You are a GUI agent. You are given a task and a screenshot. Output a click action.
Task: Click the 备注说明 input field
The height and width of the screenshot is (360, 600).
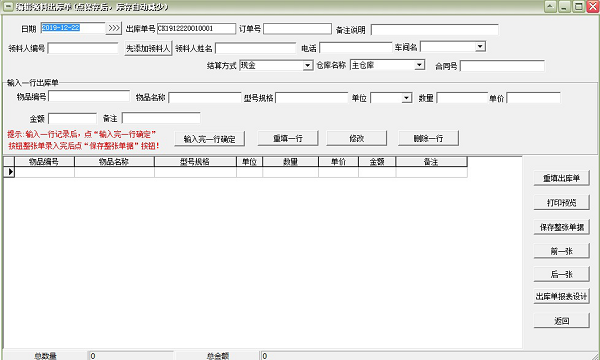(435, 29)
